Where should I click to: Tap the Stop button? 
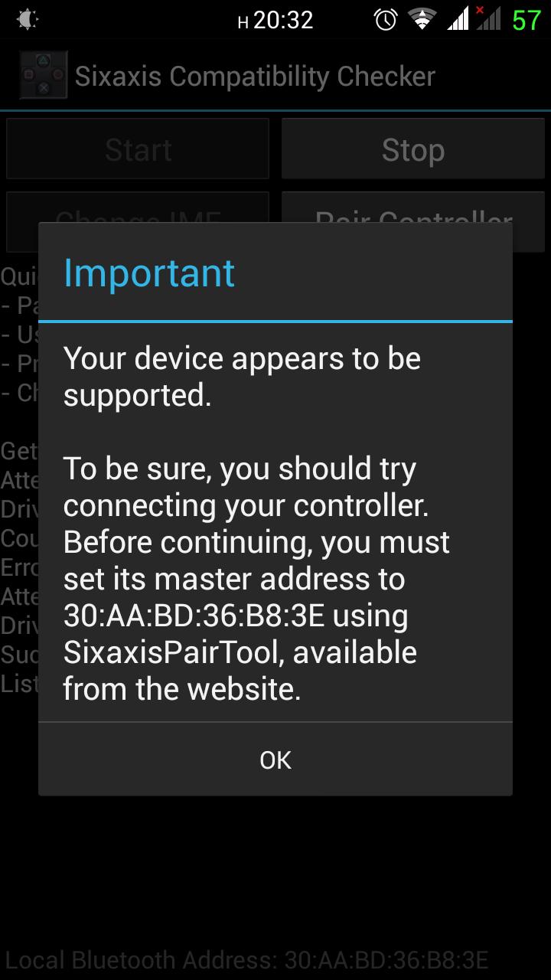[x=413, y=149]
